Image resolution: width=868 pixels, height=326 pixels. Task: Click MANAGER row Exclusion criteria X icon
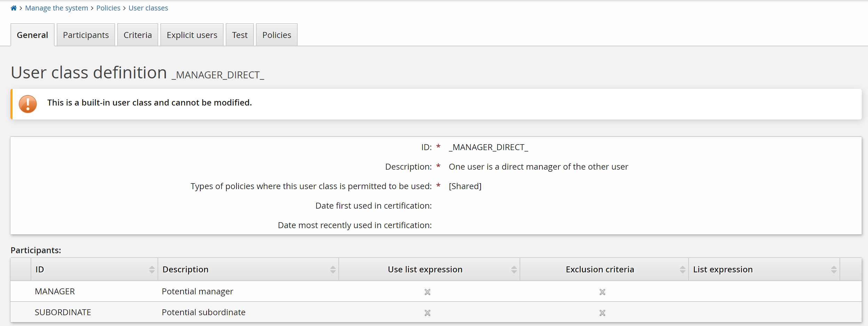602,292
